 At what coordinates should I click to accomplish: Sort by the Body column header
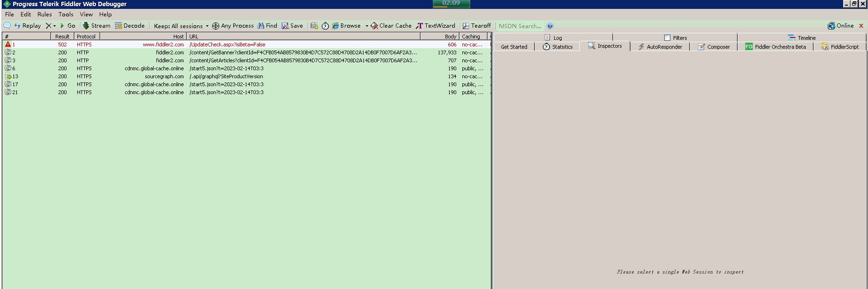(x=439, y=36)
